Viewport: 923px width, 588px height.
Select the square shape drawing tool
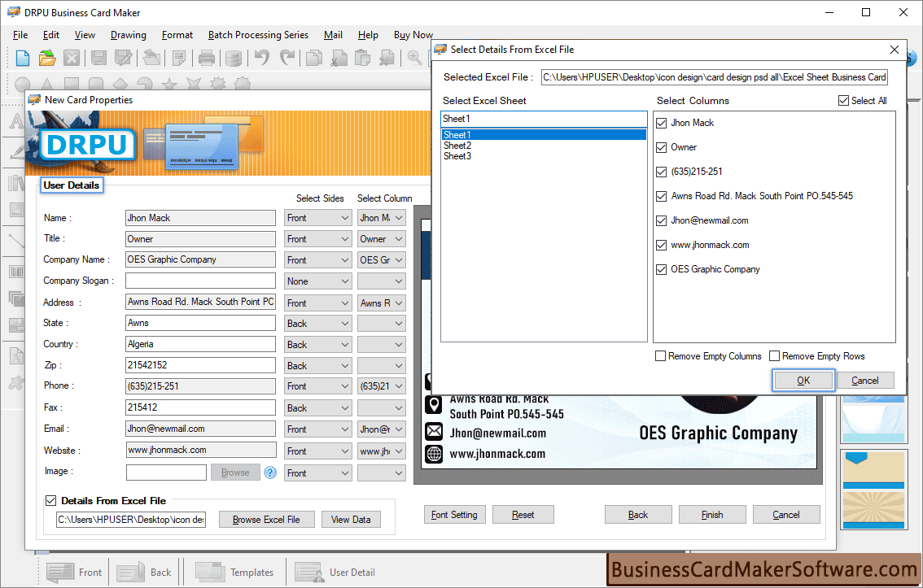click(72, 85)
